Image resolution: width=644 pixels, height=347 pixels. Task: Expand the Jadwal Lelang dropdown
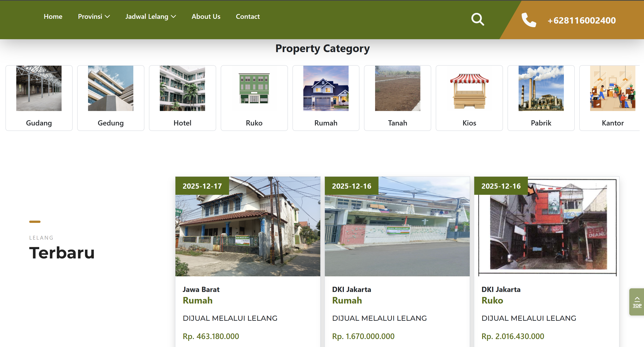point(151,17)
